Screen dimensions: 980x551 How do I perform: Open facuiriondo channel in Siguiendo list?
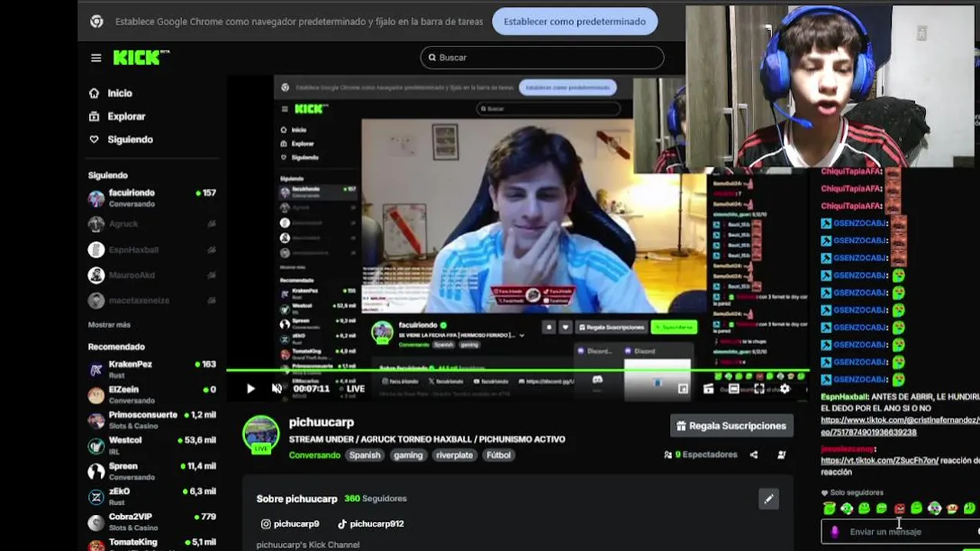coord(152,198)
